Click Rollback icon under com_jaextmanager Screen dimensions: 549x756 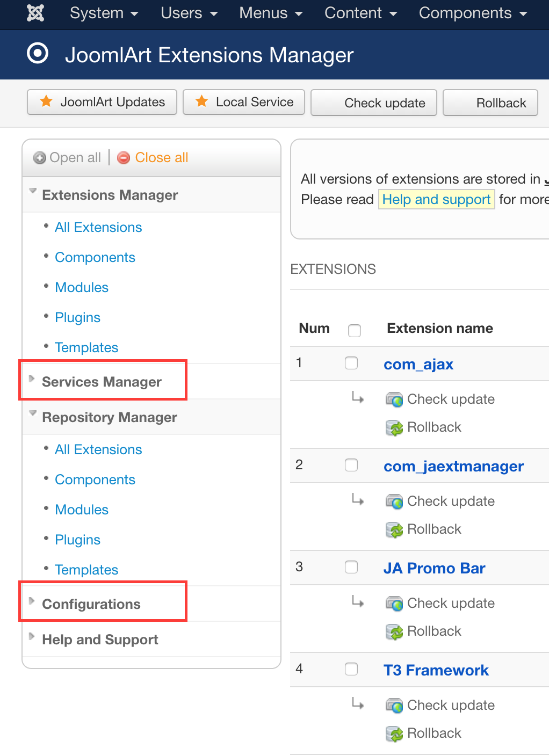click(x=394, y=530)
